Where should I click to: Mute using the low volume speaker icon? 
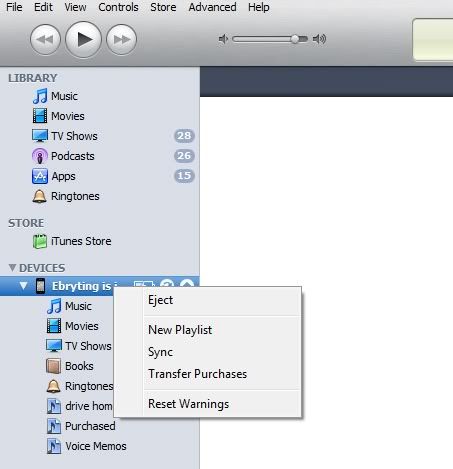point(223,39)
